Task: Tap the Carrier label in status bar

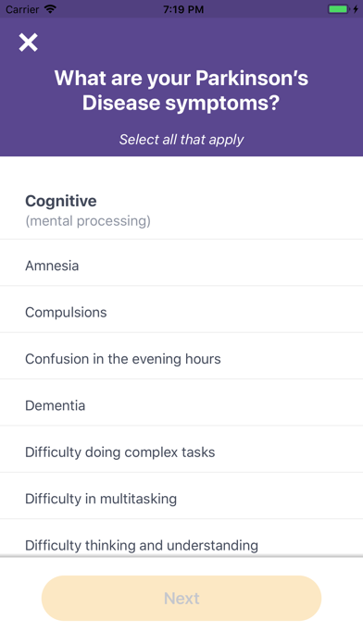Action: pos(22,9)
